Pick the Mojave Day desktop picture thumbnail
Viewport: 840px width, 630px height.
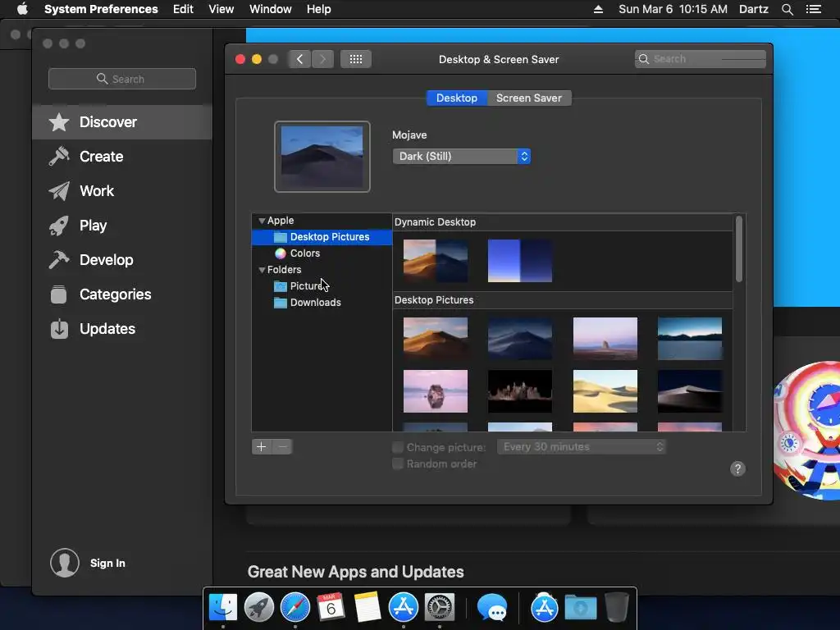coord(435,339)
